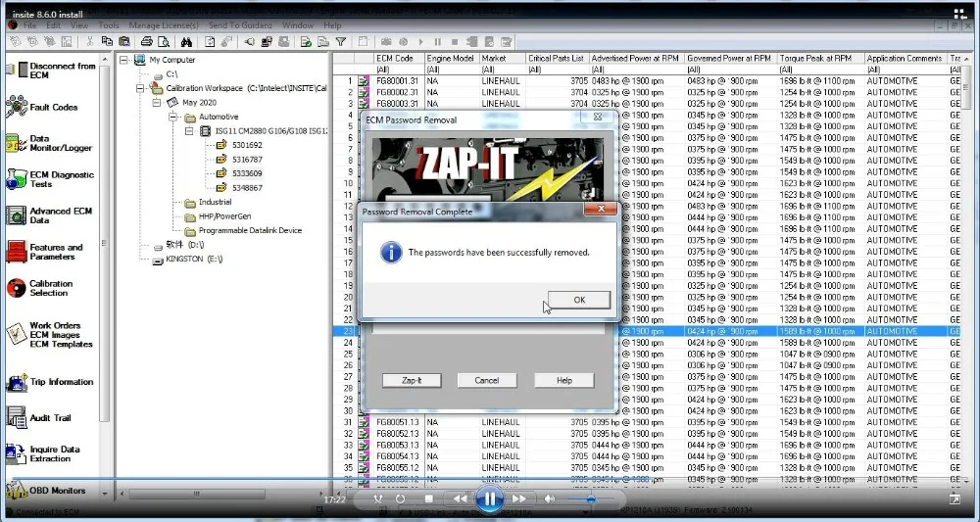Adjust the media player volume slider

pos(590,498)
